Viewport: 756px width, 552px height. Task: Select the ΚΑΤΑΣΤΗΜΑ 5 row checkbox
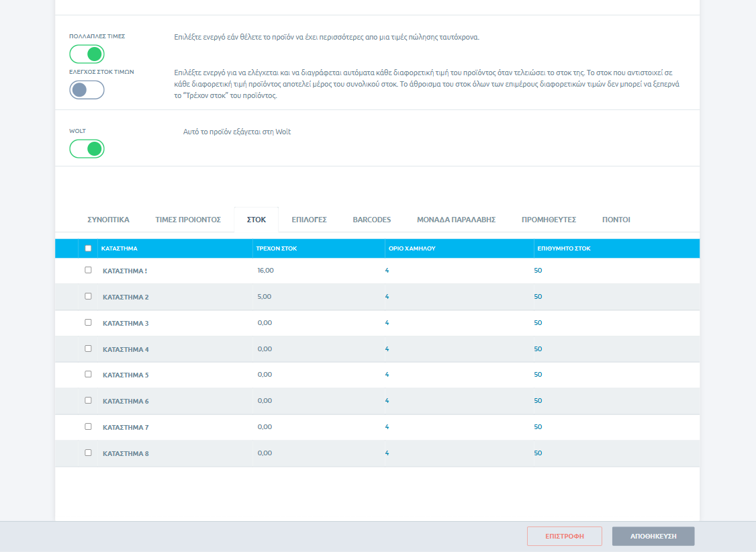tap(88, 374)
